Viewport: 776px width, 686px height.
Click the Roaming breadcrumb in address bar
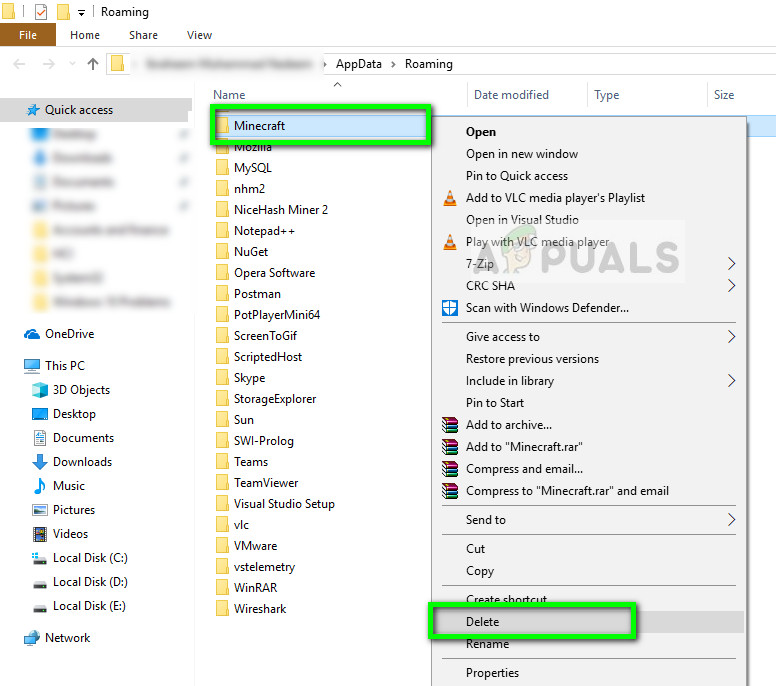click(x=429, y=64)
